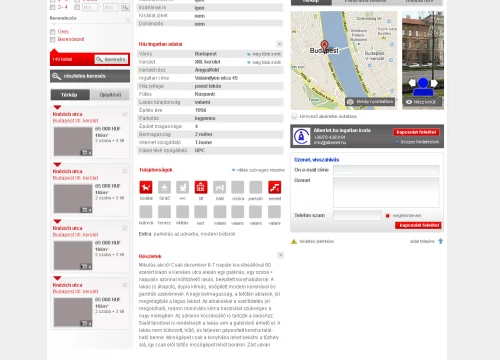Click the grey toilet 'wc' icon
This screenshot has height=360, width=500.
(x=182, y=187)
